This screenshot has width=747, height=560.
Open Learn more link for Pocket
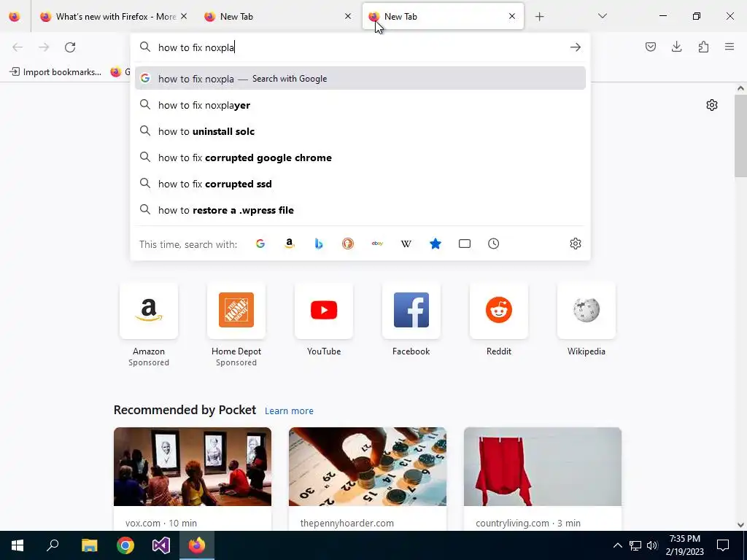pyautogui.click(x=289, y=411)
